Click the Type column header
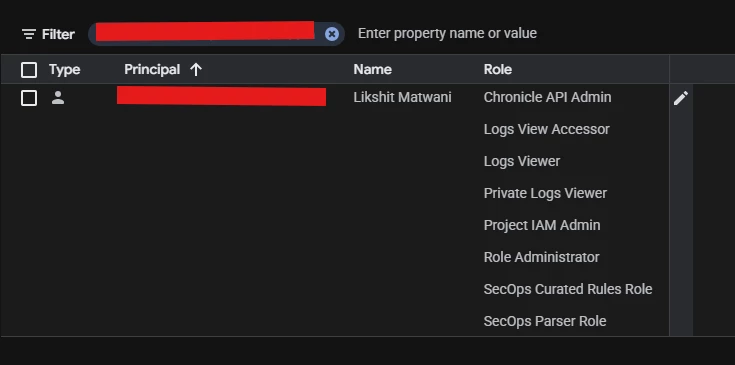Screen dimensions: 735x365 (x=65, y=70)
